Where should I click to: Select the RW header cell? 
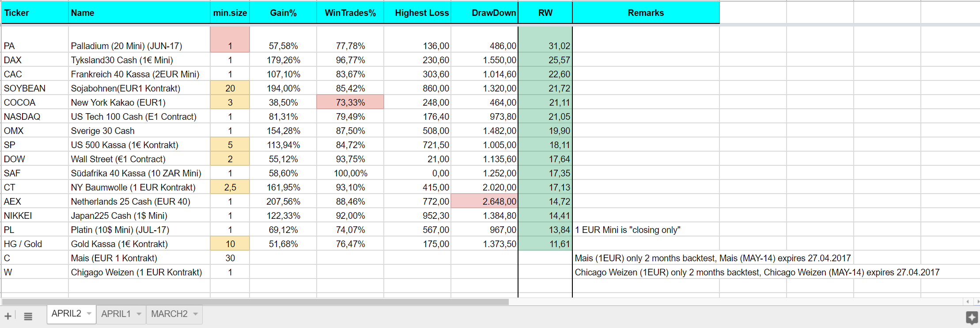coord(545,12)
